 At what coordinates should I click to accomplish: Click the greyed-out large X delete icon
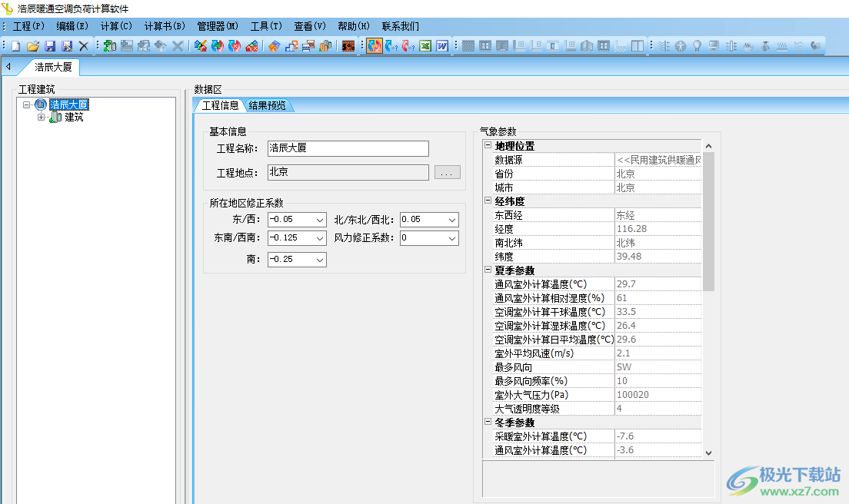tap(178, 46)
